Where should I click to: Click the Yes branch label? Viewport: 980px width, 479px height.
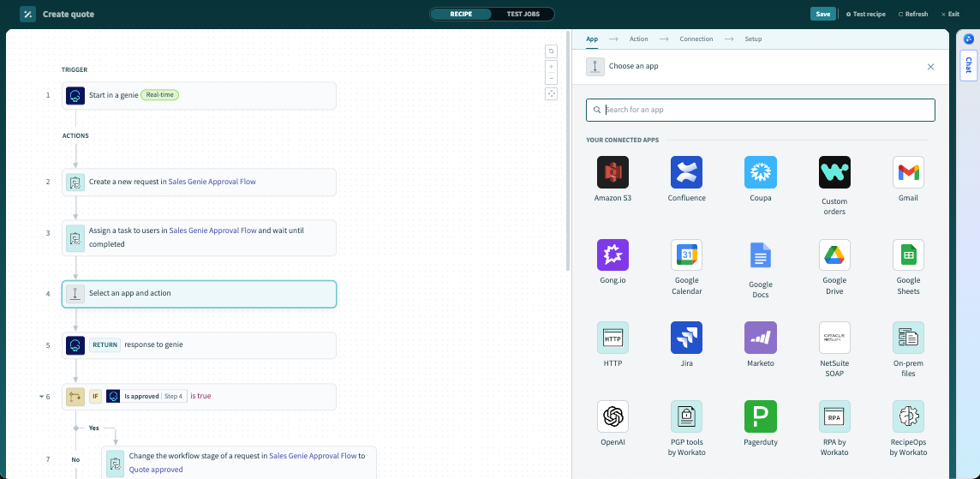(x=93, y=428)
